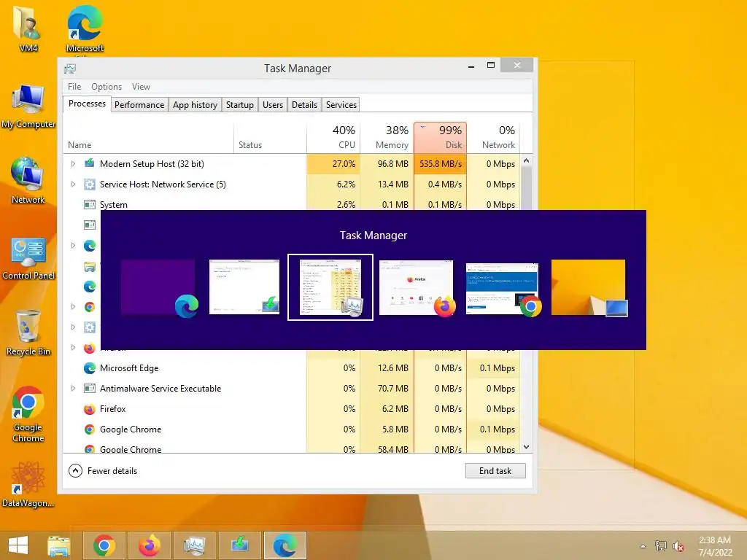
Task: Click the Firefox 6.2 MB process row icon
Action: coord(90,408)
